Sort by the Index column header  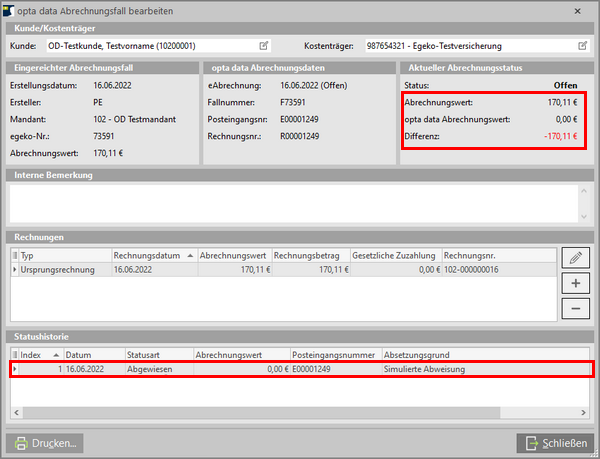coord(40,354)
